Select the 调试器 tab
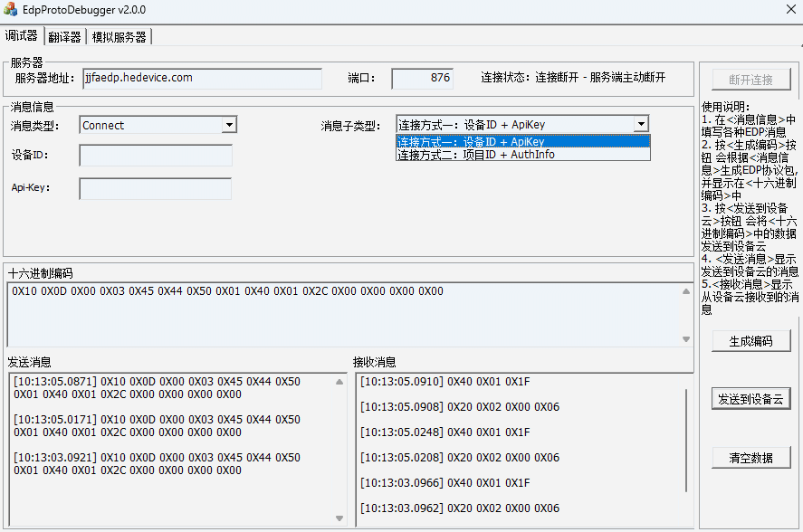 (21, 36)
